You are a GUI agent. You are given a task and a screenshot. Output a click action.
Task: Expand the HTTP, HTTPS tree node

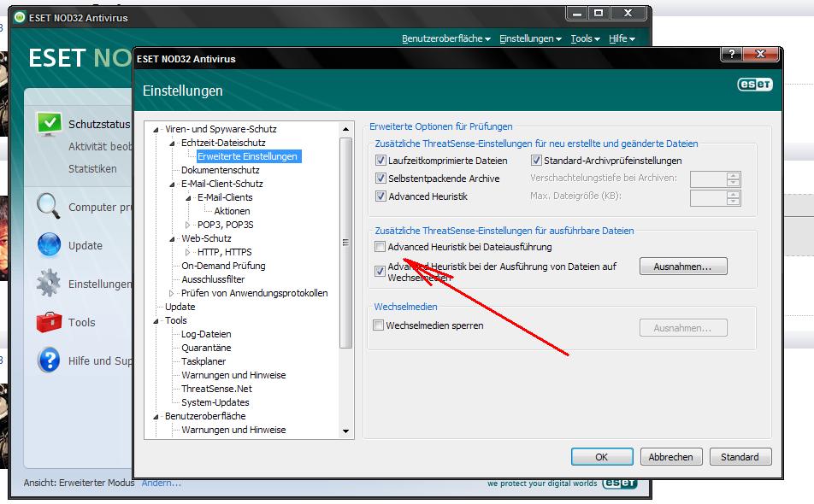188,252
